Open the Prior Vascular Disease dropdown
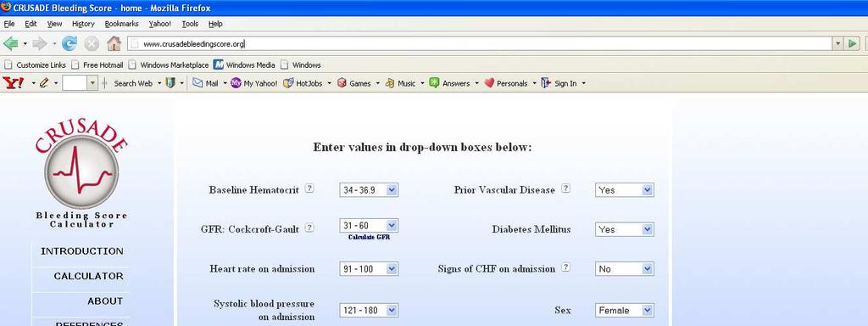This screenshot has height=326, width=868. coord(625,190)
